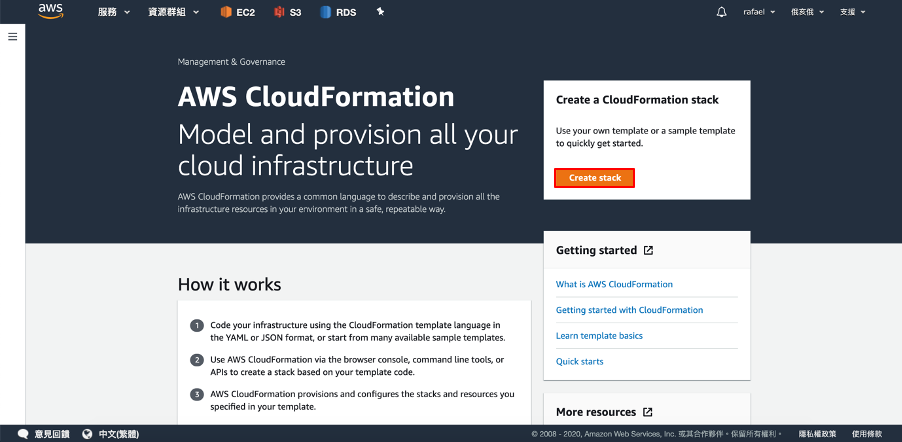Open the notifications bell
This screenshot has width=902, height=442.
click(721, 12)
